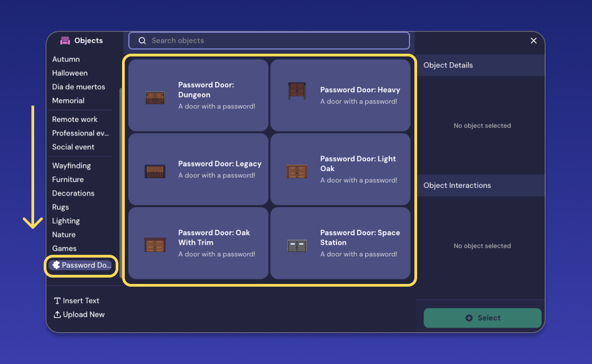Close the Objects dialog
Screen dimensions: 592x364
tap(533, 40)
